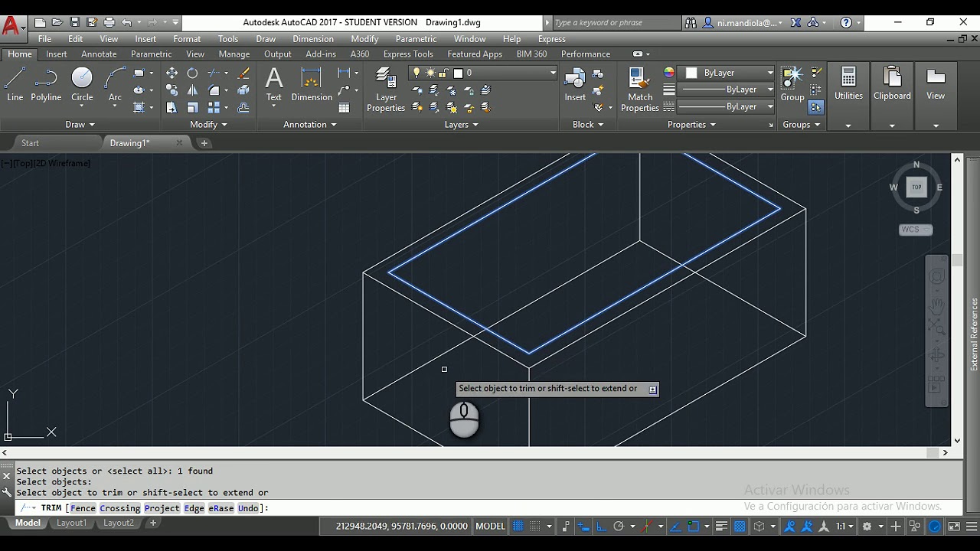Screen dimensions: 980x551
Task: Expand the Draw panel
Action: coord(80,125)
